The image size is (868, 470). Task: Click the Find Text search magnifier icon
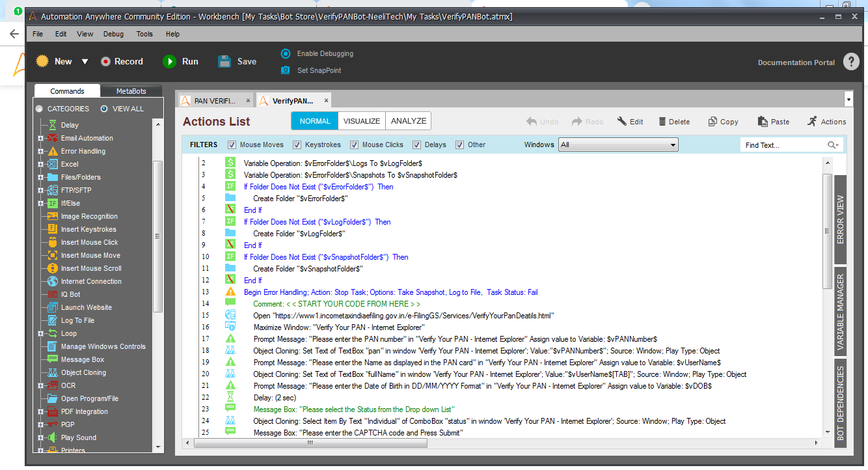[832, 145]
